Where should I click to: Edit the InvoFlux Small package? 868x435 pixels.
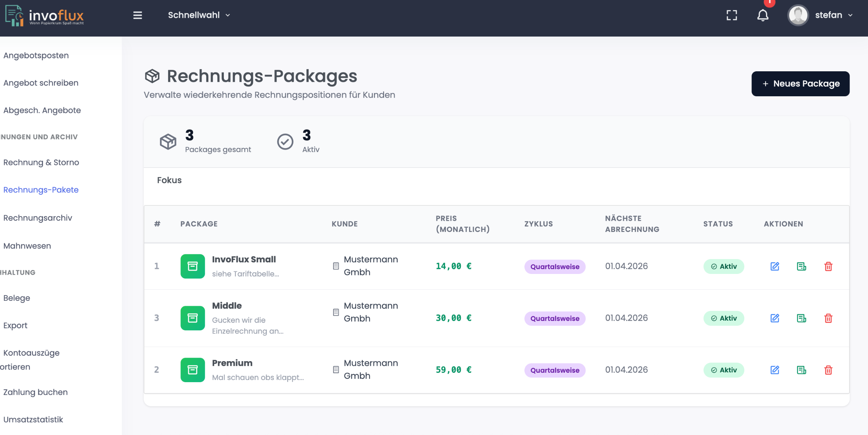[775, 266]
